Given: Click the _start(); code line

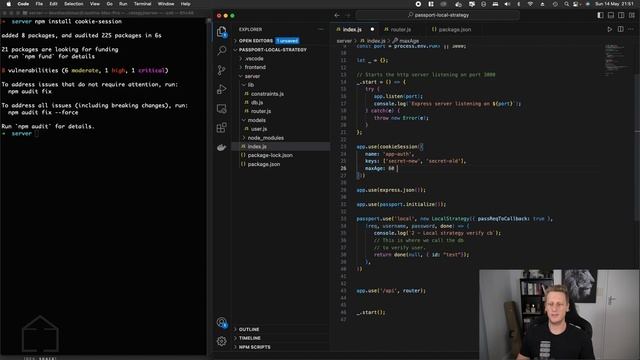Looking at the screenshot, I should point(371,313).
